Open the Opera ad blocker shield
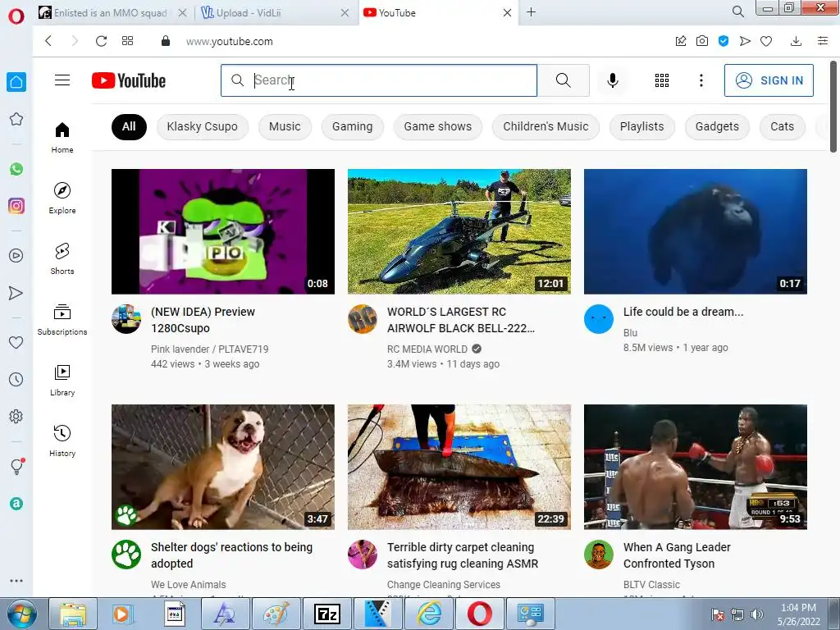The height and width of the screenshot is (630, 840). coord(724,41)
